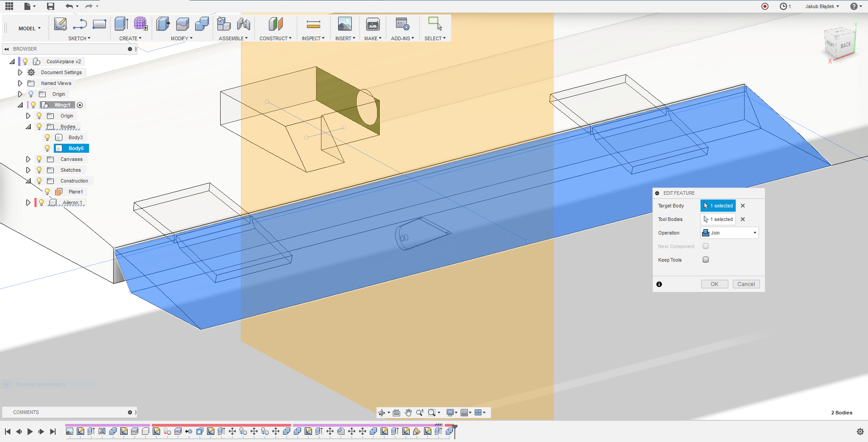Viewport: 868px width, 442px height.
Task: Open the INSPECT menu
Action: (313, 38)
